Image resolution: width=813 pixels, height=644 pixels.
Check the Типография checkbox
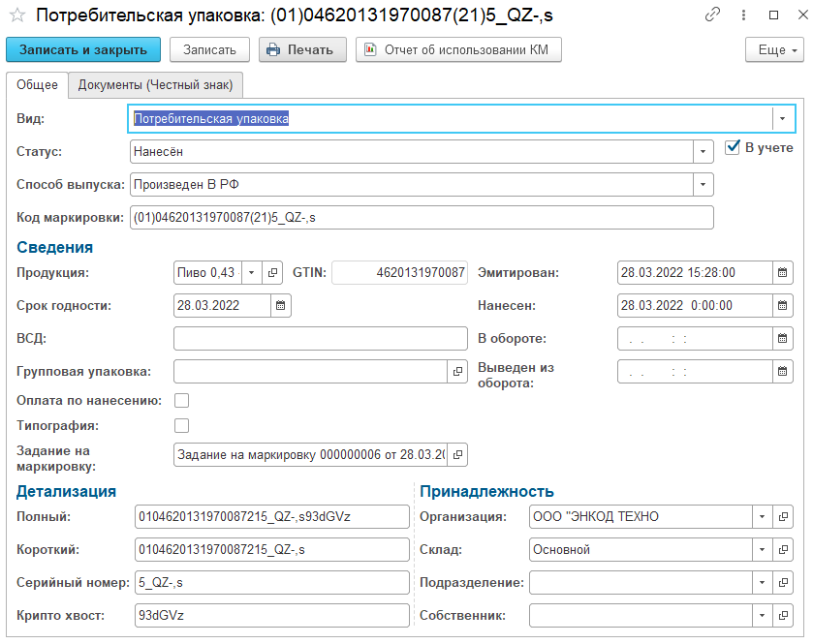click(181, 425)
